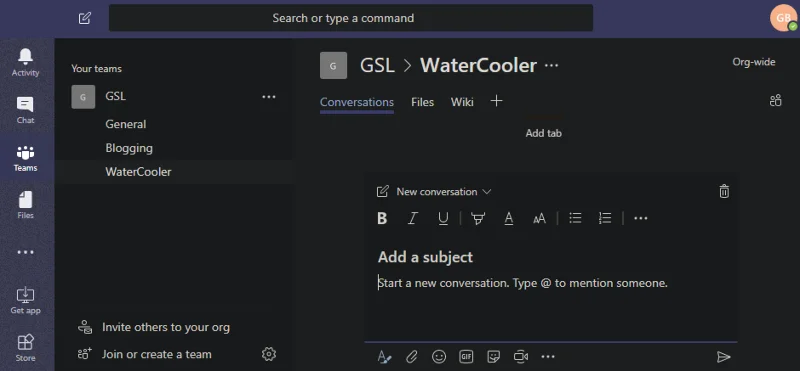Select the WaterCooler channel in list
Image resolution: width=800 pixels, height=371 pixels.
[173, 172]
